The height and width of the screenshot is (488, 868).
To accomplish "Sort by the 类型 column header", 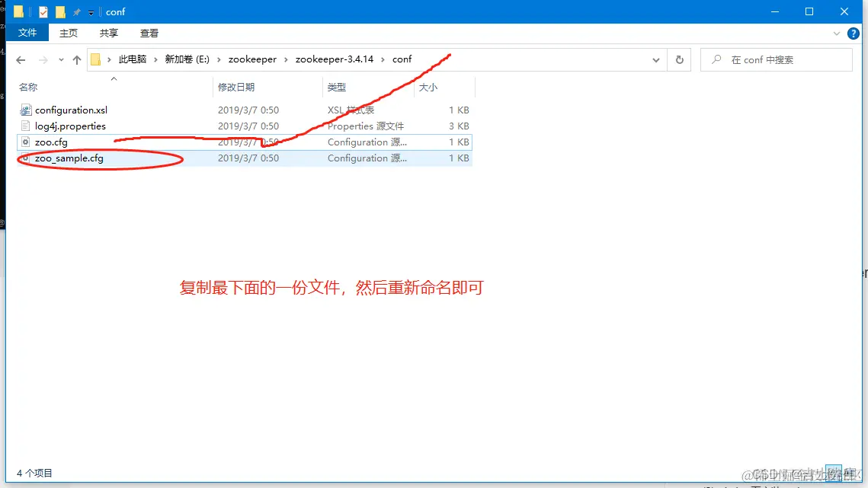I will (337, 88).
